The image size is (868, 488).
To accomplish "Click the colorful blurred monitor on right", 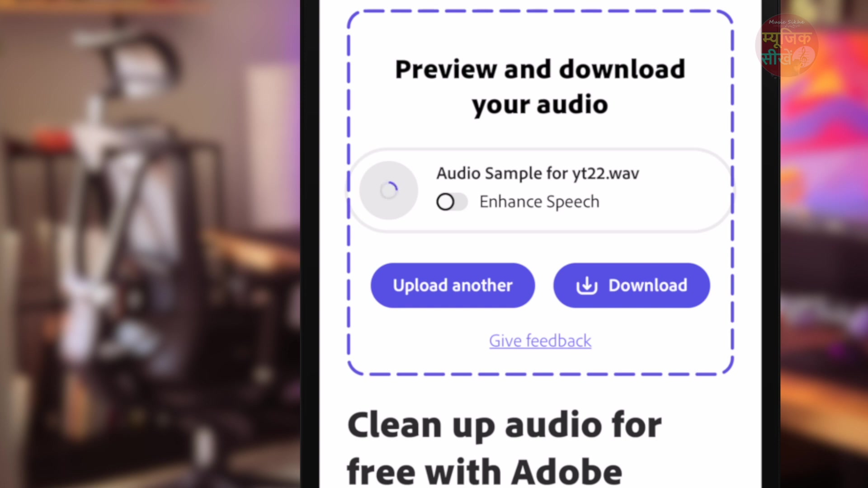I will pyautogui.click(x=824, y=244).
